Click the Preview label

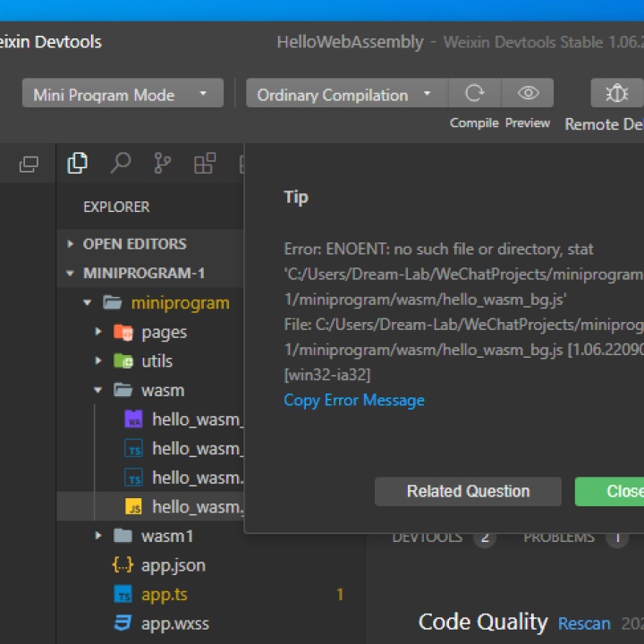pos(528,123)
